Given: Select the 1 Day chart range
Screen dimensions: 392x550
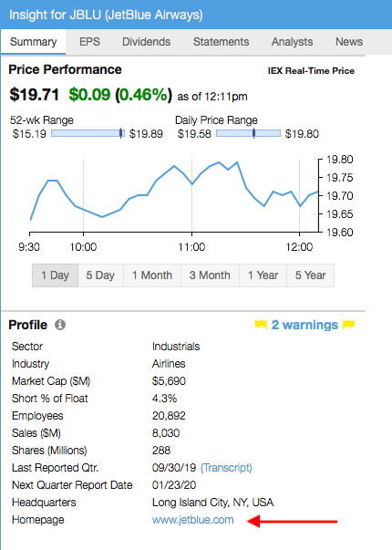Looking at the screenshot, I should [x=55, y=275].
